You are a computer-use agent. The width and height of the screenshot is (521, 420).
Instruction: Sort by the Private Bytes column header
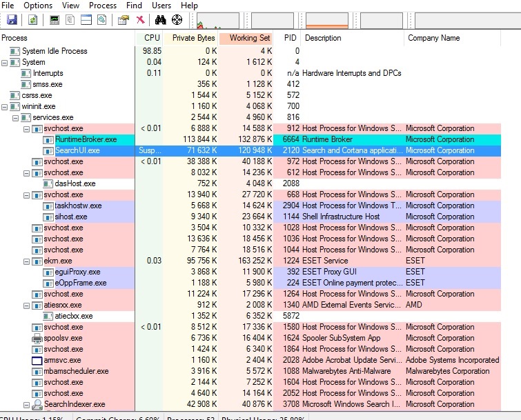[x=193, y=38]
